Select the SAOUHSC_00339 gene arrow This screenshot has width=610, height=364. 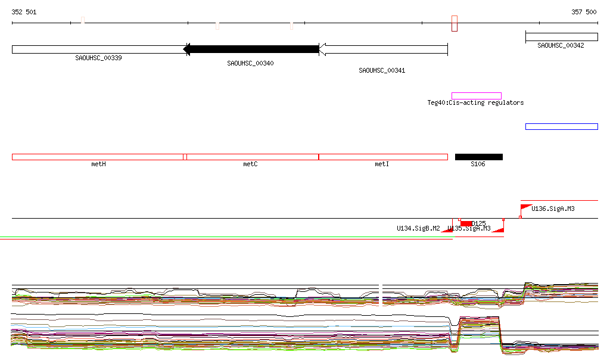(x=99, y=49)
